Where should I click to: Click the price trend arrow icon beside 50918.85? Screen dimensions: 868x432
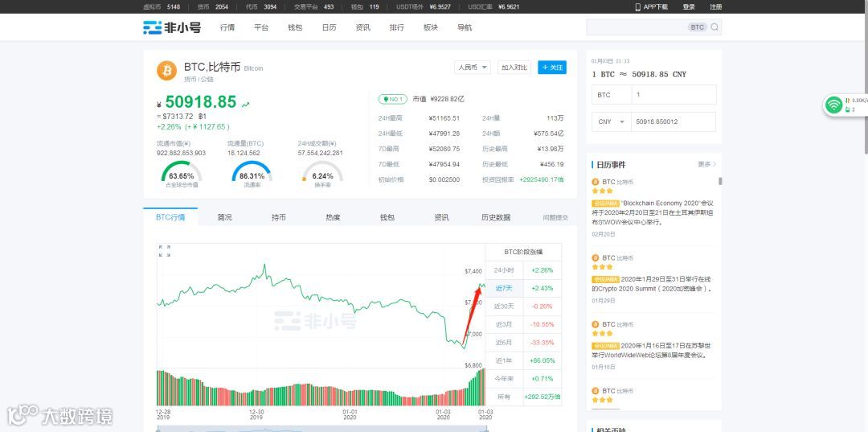[245, 104]
